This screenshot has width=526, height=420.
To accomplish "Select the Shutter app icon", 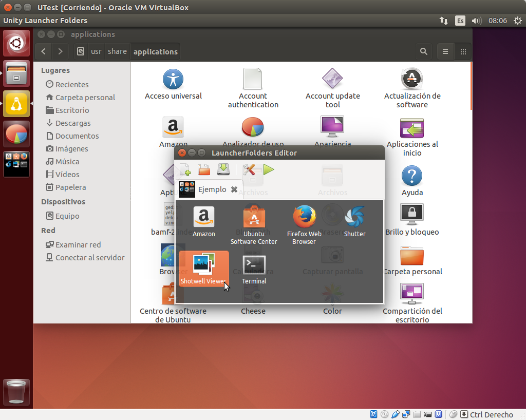I will pyautogui.click(x=354, y=222).
